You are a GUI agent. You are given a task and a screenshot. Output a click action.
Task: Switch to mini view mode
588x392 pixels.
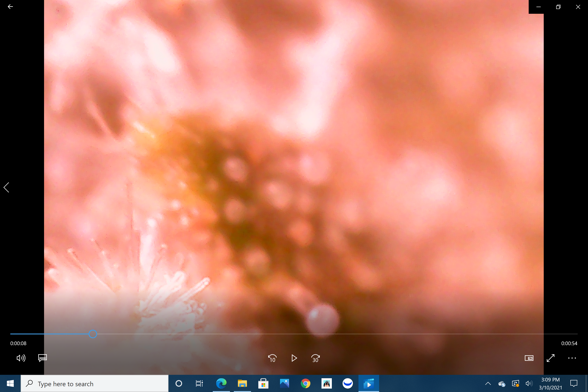[x=529, y=358]
